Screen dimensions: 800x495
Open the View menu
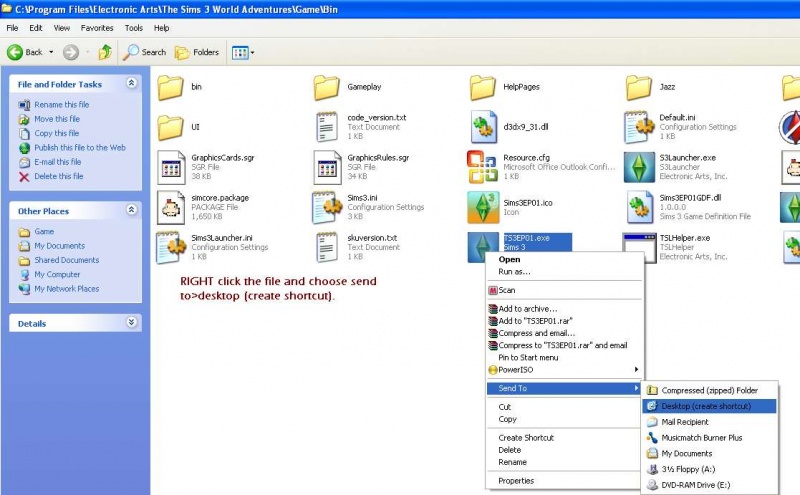coord(62,28)
